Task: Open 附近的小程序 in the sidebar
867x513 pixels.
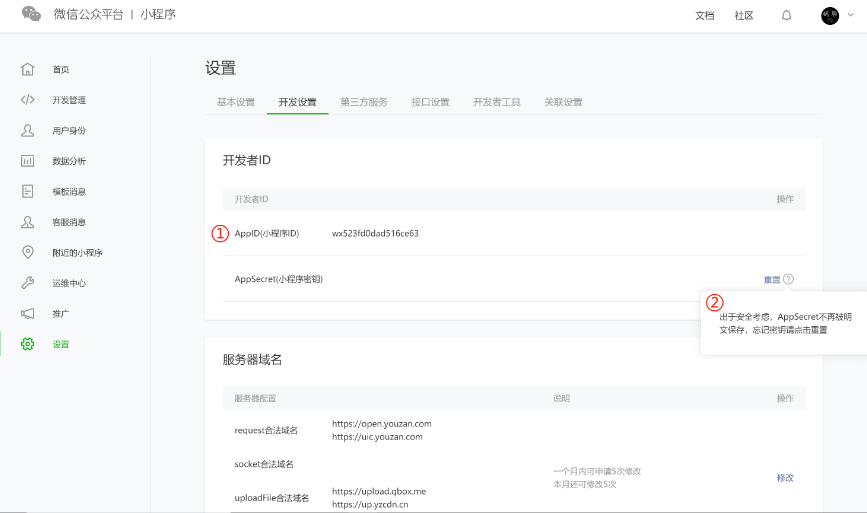Action: point(77,253)
